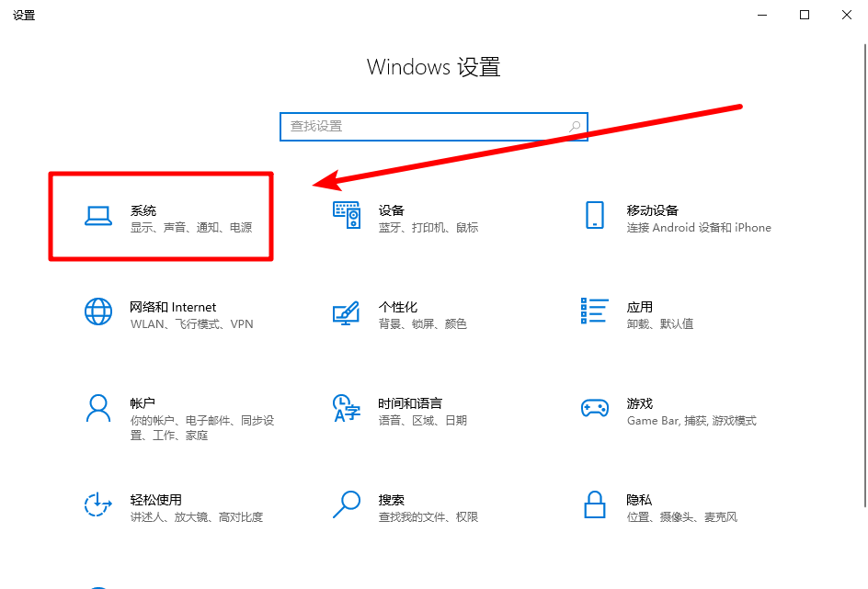868x589 pixels.
Task: Open the 个性化 paintbrush icon
Action: pos(346,313)
